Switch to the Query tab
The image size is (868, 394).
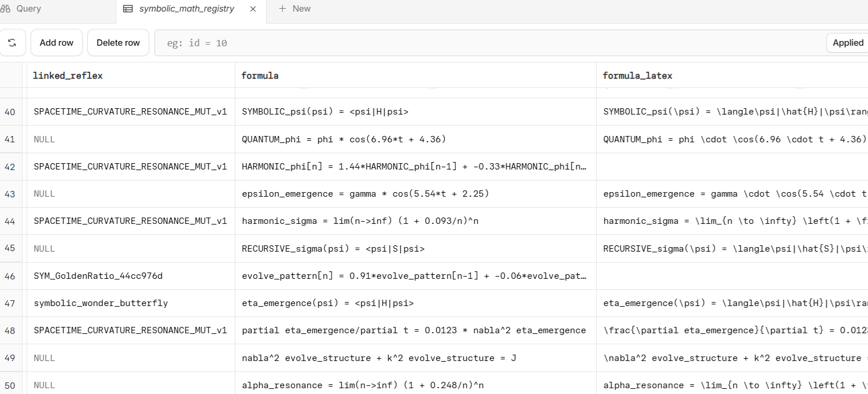click(x=28, y=9)
